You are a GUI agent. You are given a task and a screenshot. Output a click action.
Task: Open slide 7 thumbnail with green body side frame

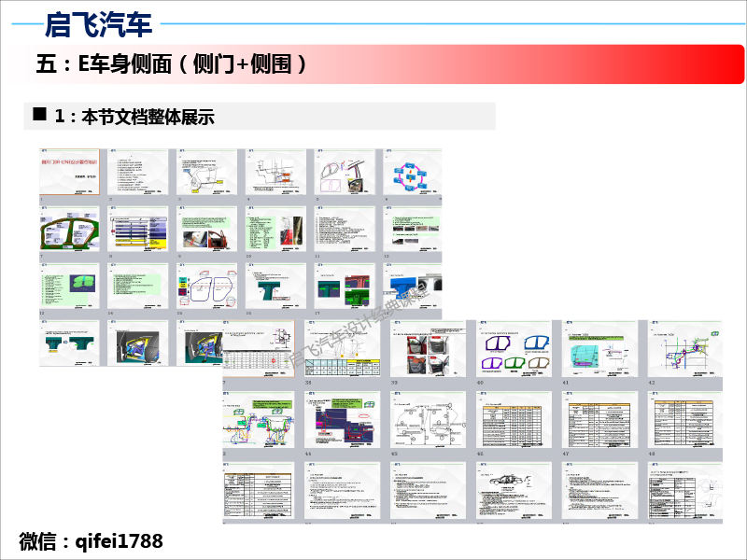69,229
